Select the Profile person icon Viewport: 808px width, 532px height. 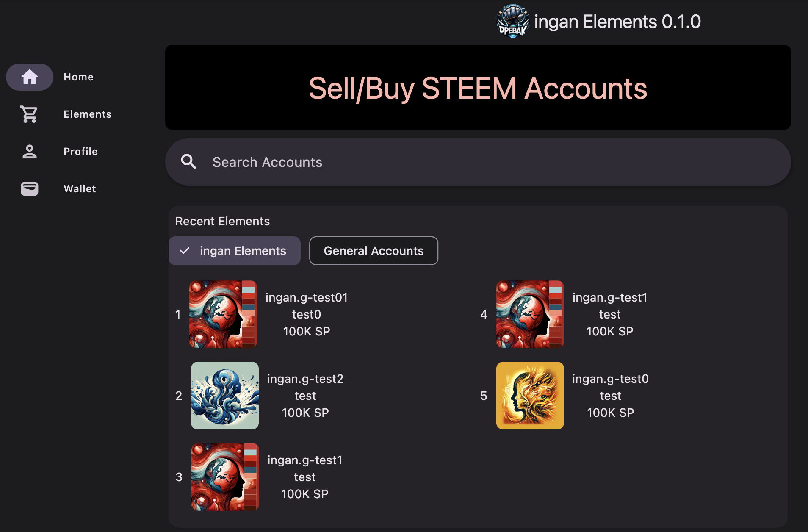[30, 152]
